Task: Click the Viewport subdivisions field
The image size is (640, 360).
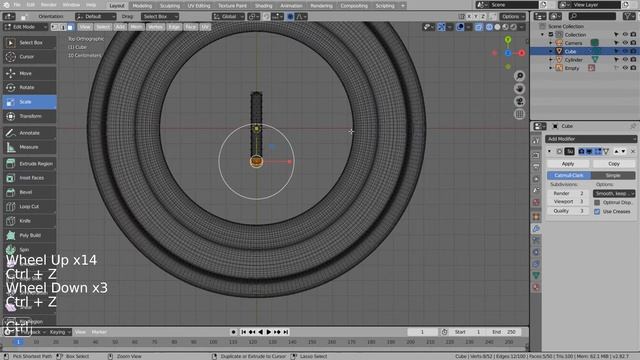Action: [568, 202]
